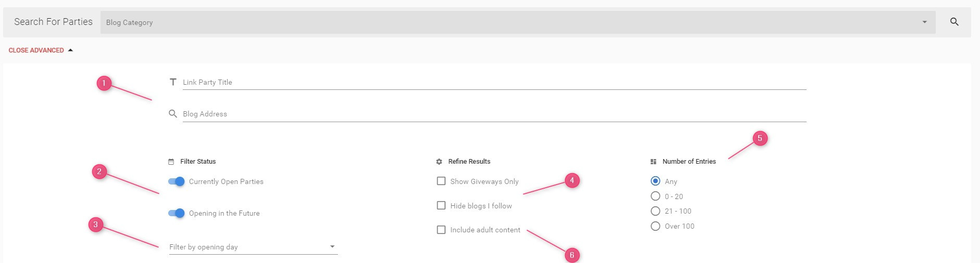The height and width of the screenshot is (263, 980).
Task: Tick the Include adult content checkbox
Action: pos(441,230)
